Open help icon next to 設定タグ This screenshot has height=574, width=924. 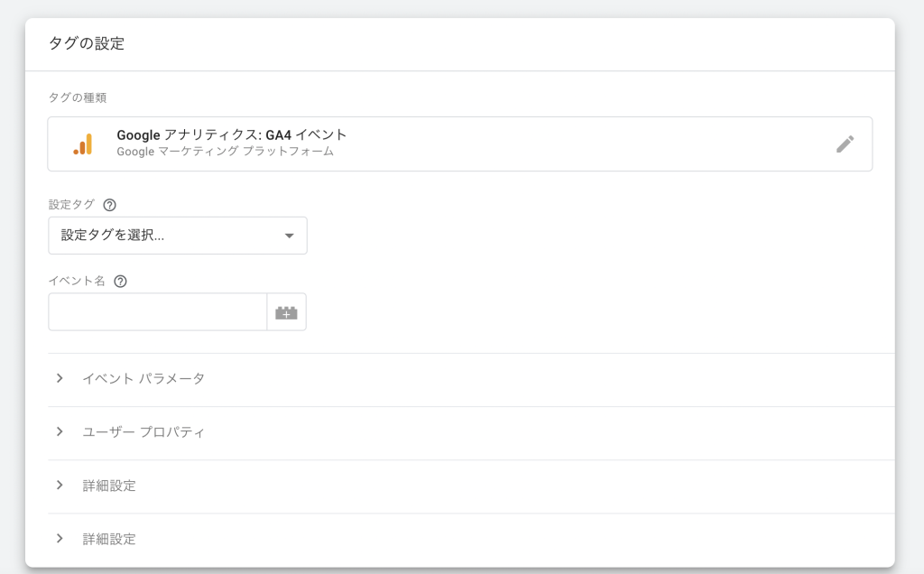click(110, 205)
